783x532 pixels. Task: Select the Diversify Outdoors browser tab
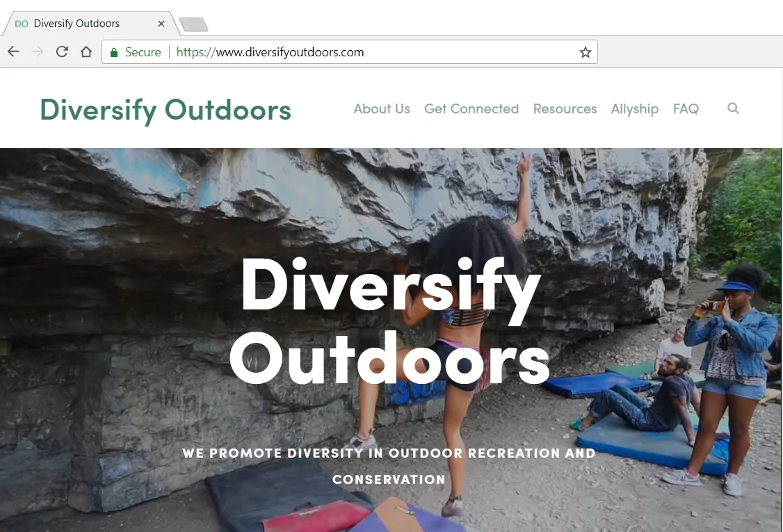click(x=90, y=24)
